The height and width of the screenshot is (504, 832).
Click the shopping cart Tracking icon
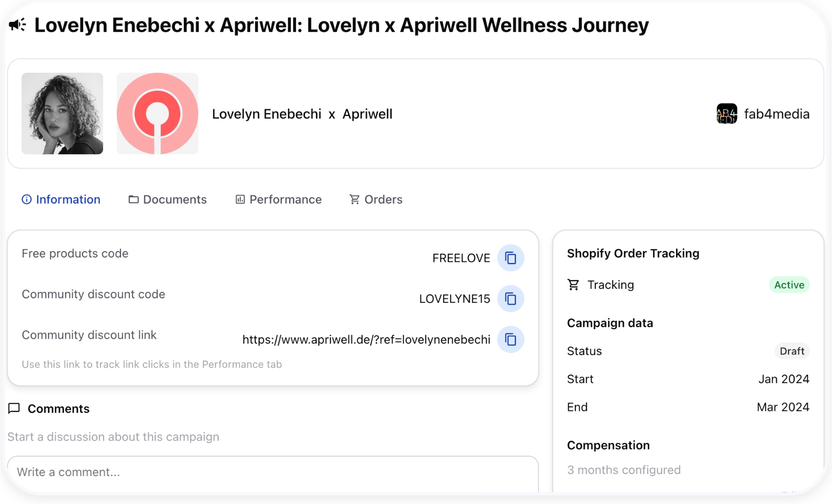click(x=573, y=285)
